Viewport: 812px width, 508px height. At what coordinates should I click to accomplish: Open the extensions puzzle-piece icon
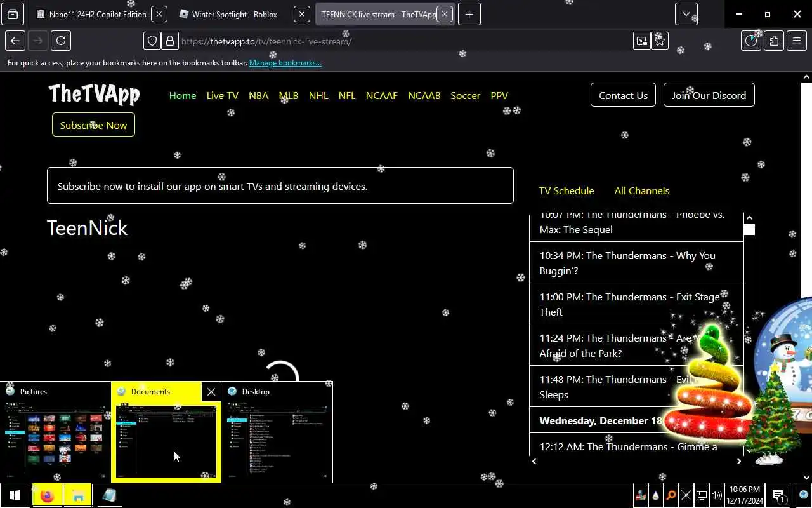pos(774,41)
